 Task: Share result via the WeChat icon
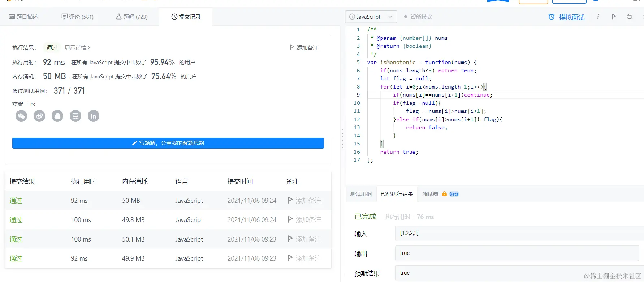[x=21, y=116]
